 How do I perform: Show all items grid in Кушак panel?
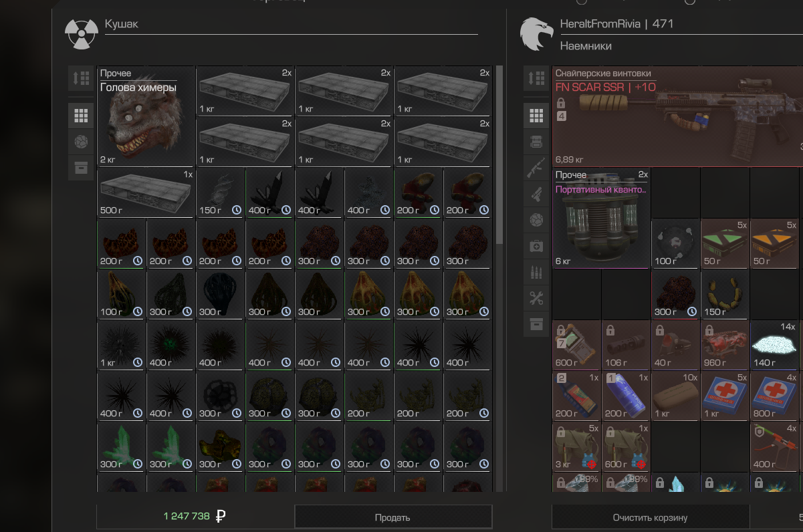coord(81,116)
